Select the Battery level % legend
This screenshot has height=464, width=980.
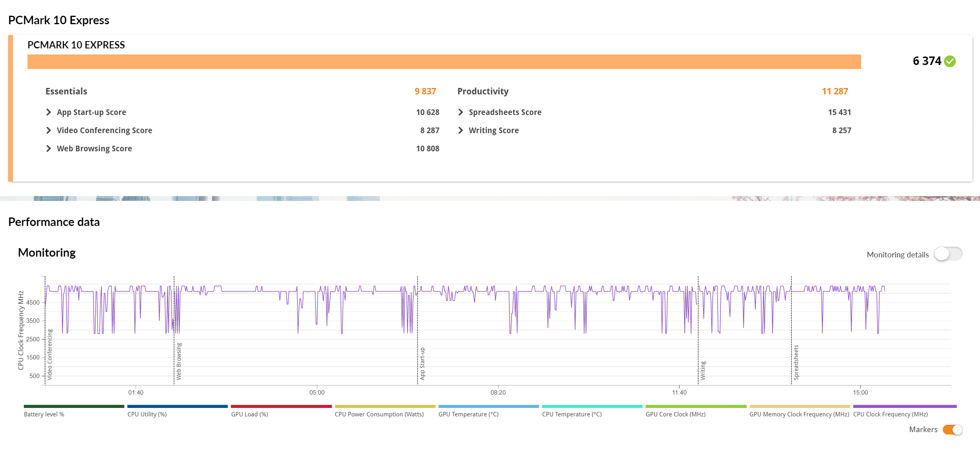point(74,411)
